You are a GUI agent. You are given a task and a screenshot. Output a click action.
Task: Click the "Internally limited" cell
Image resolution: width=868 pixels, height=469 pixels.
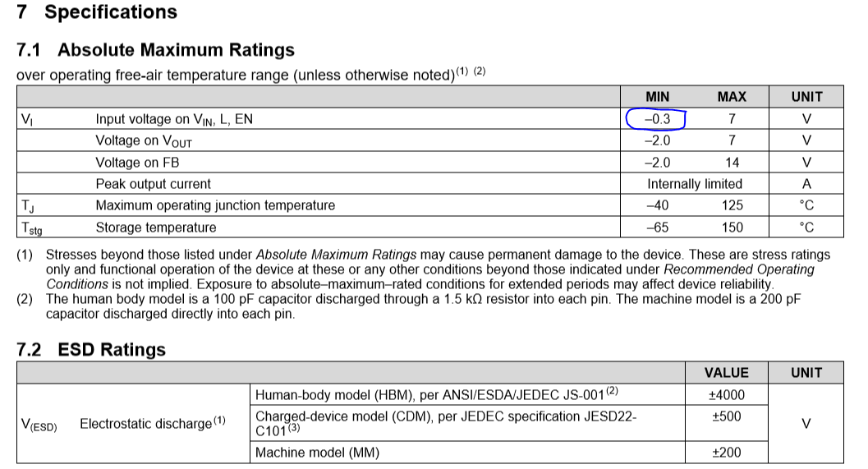click(694, 184)
